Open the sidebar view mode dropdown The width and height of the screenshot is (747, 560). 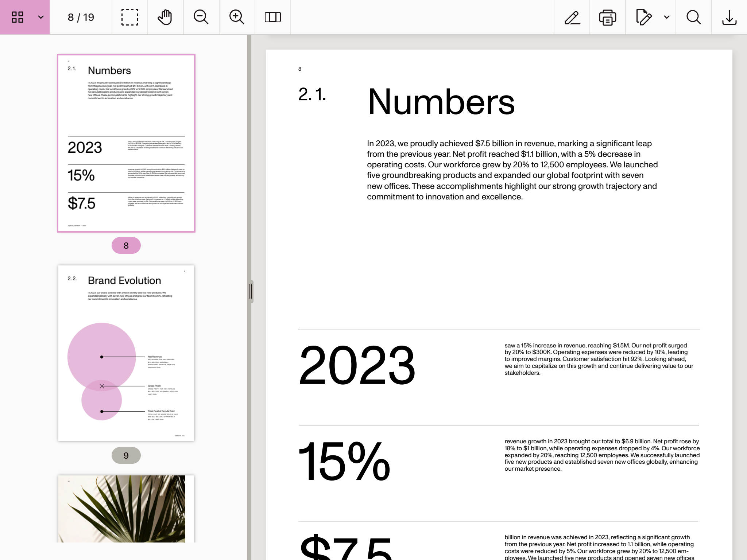[x=41, y=17]
